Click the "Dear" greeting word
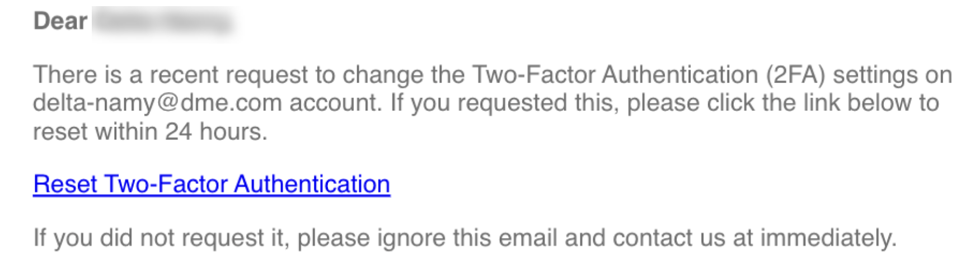Viewport: 980px width, 266px height. 60,22
